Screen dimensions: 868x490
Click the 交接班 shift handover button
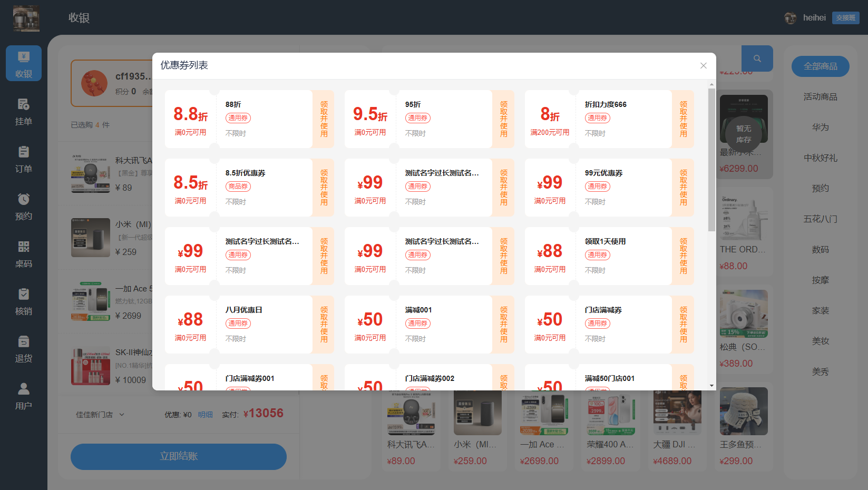tap(846, 18)
